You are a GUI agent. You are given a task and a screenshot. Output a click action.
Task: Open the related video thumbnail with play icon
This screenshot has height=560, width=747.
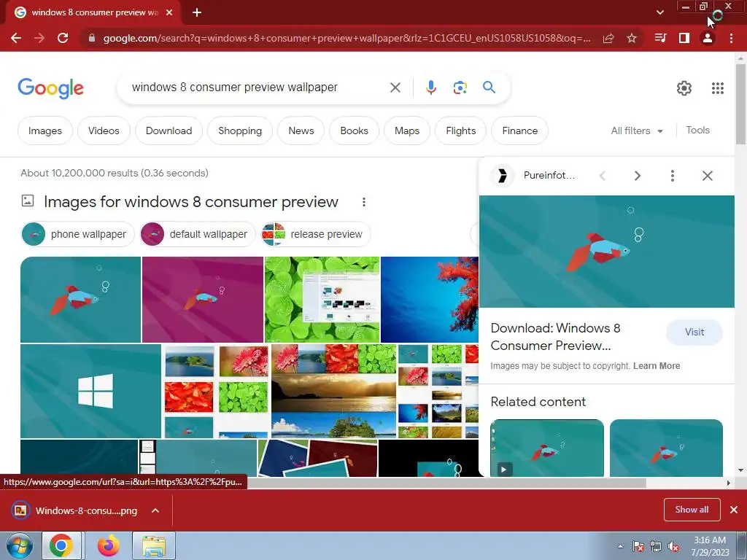547,448
